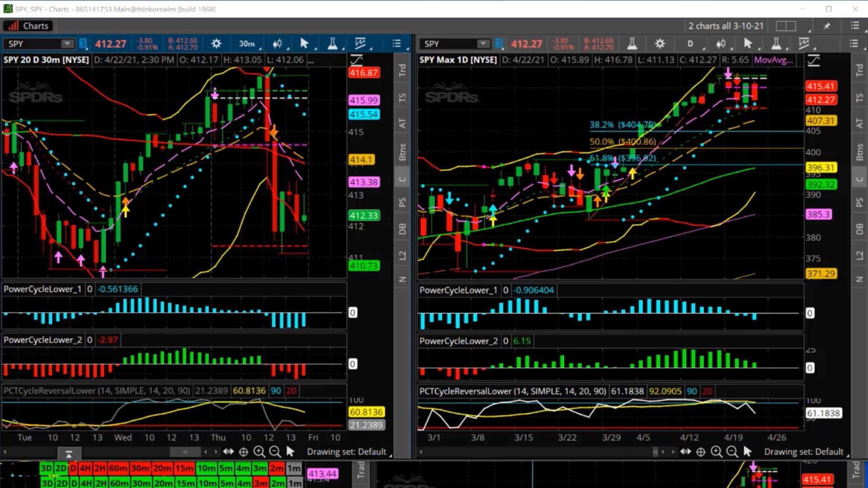The width and height of the screenshot is (868, 488).
Task: Toggle price axis scale icon on left chart
Action: tap(356, 60)
